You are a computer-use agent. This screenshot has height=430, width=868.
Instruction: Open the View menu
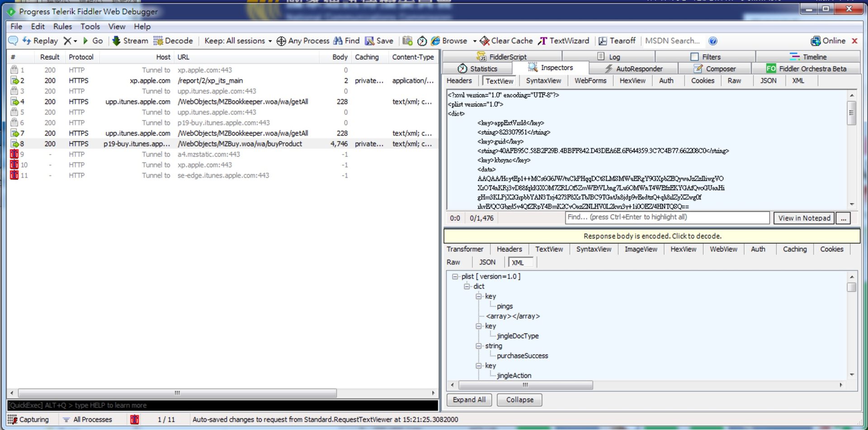point(117,26)
